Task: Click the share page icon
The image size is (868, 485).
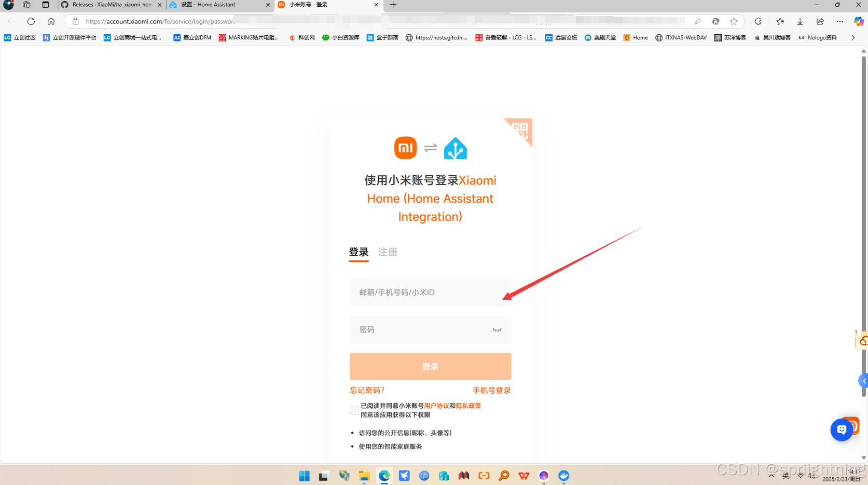Action: pos(820,21)
